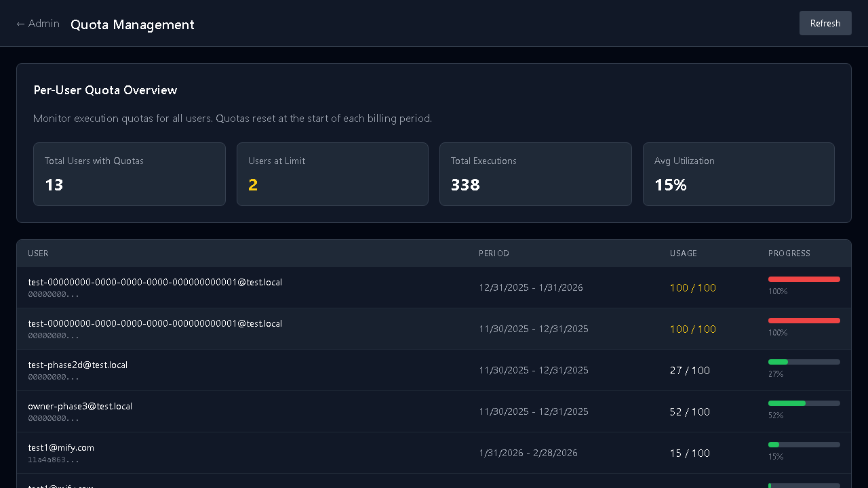Select the 52% progress bar

pos(804,403)
